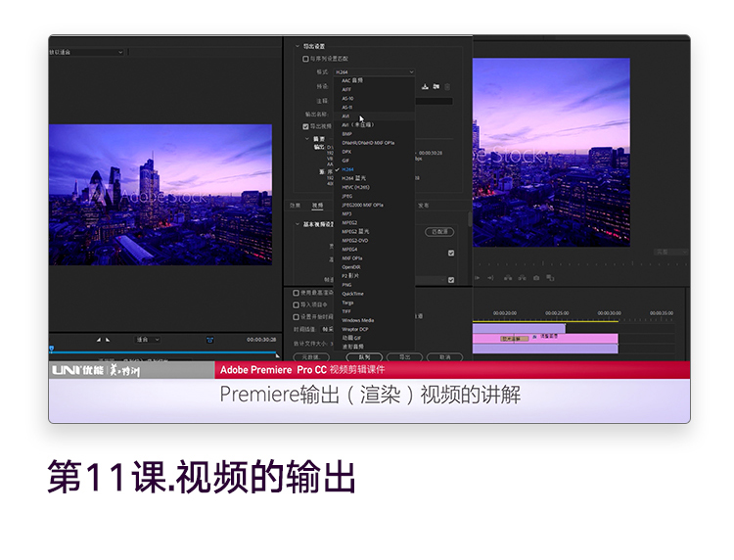Click the export preview city image
Viewport: 734px width, 560px height.
(x=161, y=195)
